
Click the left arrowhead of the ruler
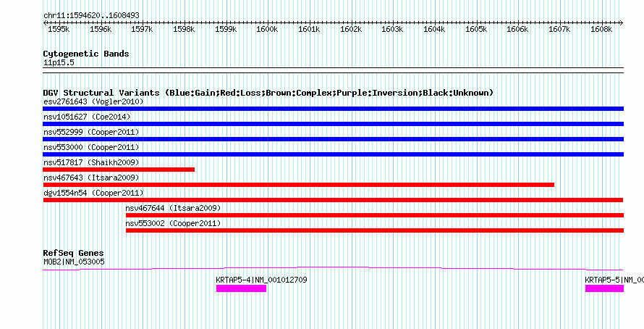click(x=45, y=23)
